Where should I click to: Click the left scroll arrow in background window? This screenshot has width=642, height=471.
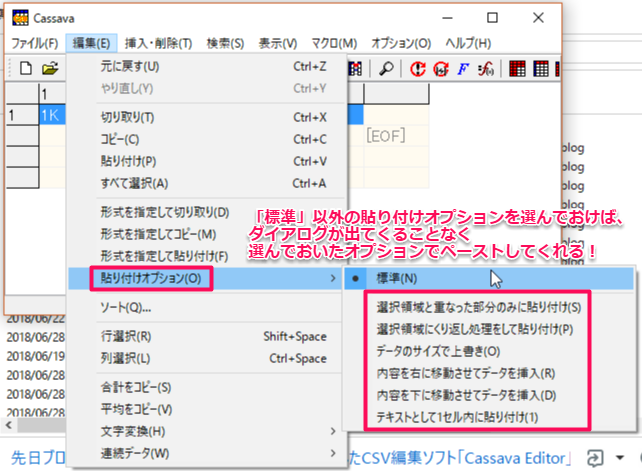click(x=9, y=426)
